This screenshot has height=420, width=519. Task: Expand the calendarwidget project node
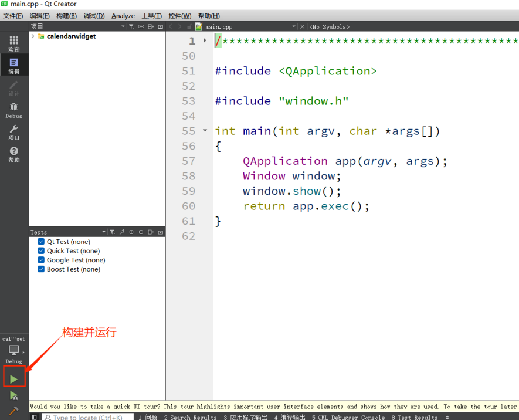(x=33, y=36)
